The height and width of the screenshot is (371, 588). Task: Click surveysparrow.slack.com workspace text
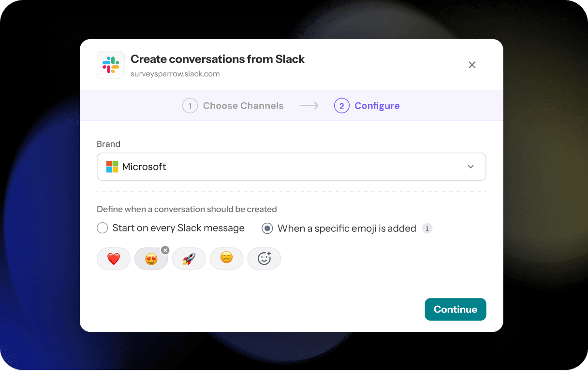175,74
